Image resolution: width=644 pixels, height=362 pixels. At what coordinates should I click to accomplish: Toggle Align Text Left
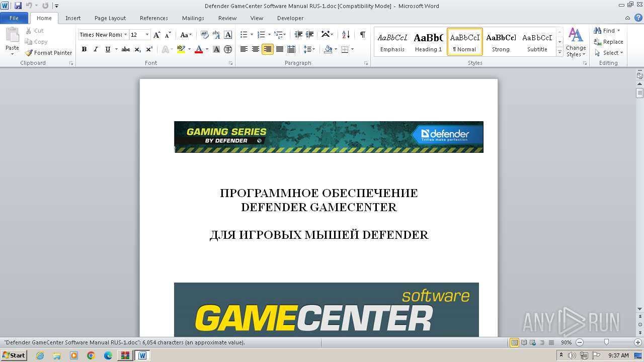click(244, 49)
